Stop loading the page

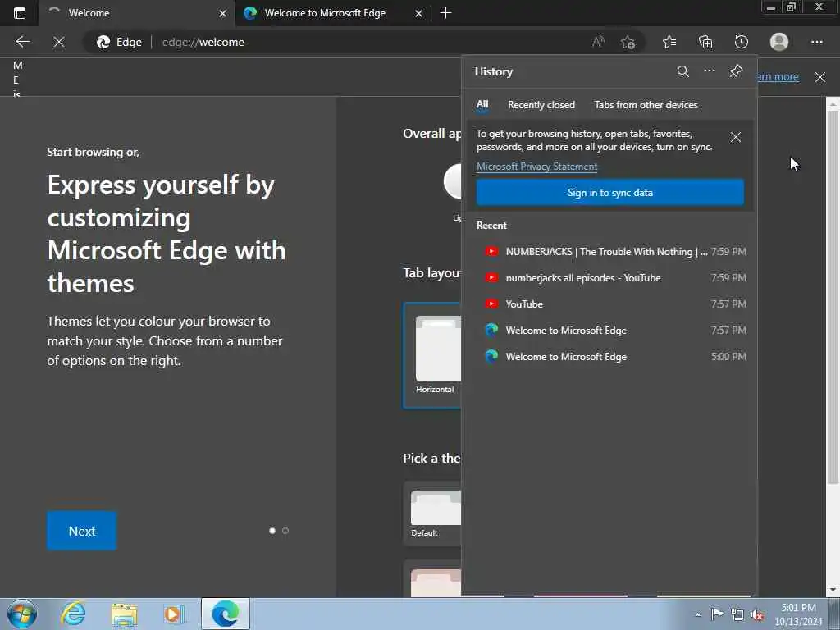59,42
